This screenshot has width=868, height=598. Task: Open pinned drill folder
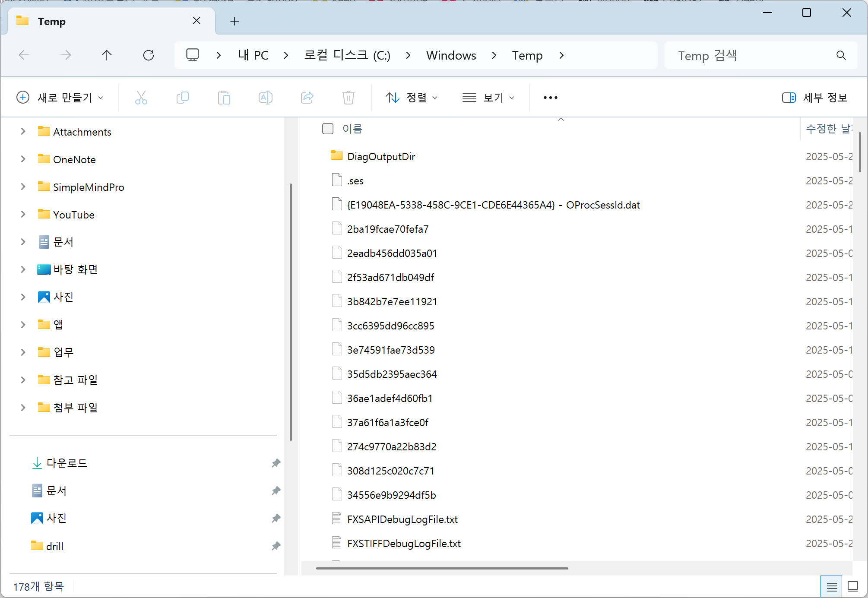click(x=54, y=546)
